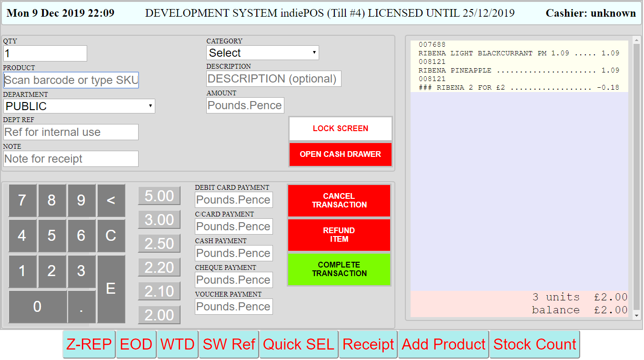Image resolution: width=644 pixels, height=360 pixels.
Task: Click the Amount Pounds.Pence field
Action: pyautogui.click(x=245, y=105)
